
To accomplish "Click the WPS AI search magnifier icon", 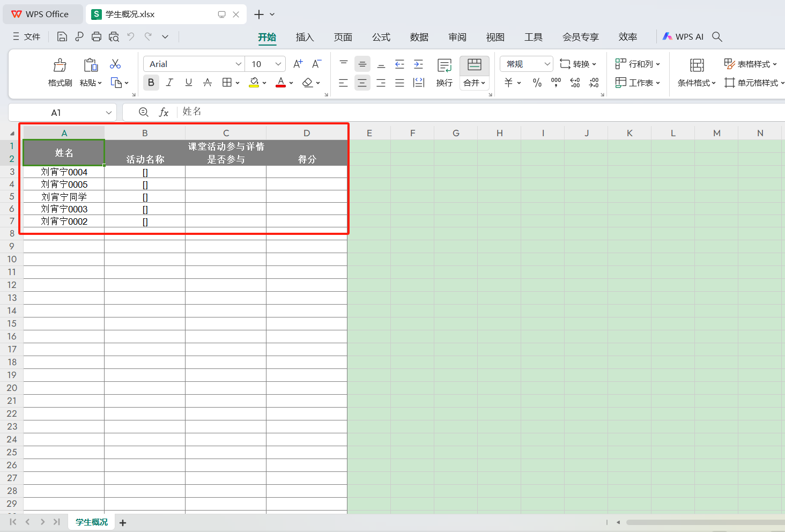I will tap(717, 36).
